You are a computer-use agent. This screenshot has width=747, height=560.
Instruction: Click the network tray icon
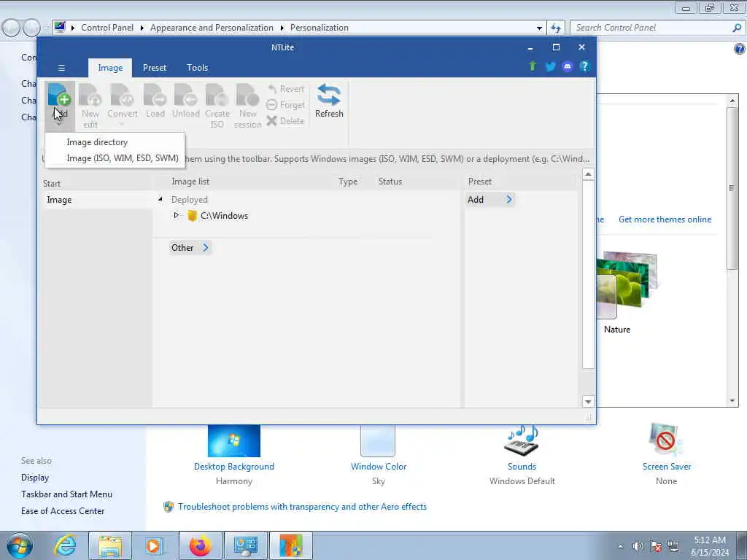(x=673, y=547)
